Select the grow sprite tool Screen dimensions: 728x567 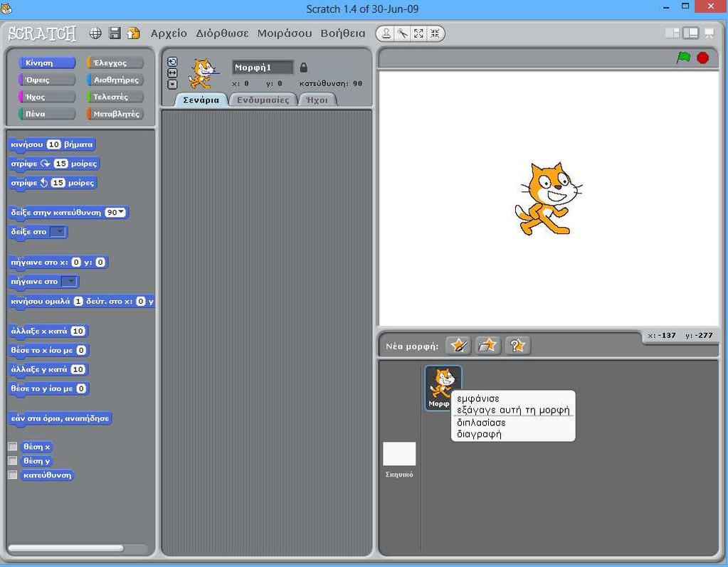tap(418, 33)
